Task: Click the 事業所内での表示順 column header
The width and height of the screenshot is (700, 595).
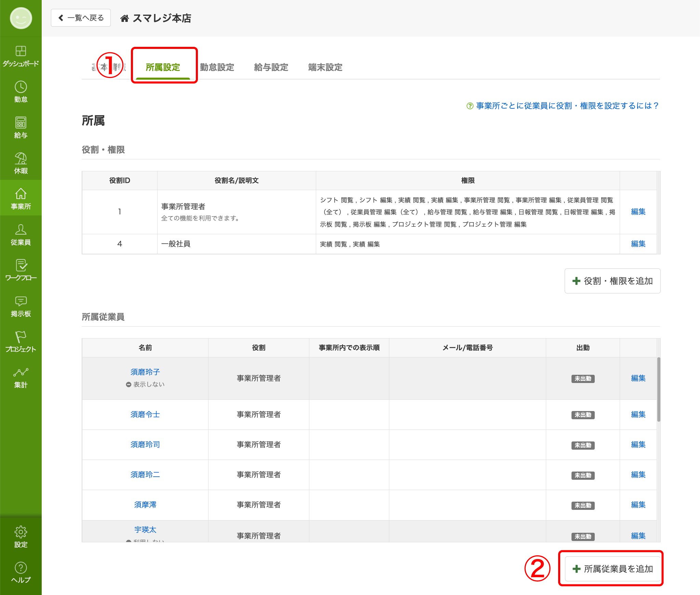Action: [349, 348]
